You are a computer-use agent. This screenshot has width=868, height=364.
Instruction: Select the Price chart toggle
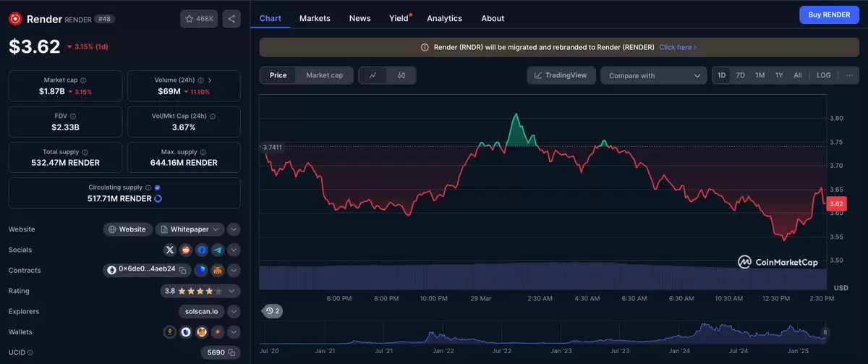(x=278, y=75)
